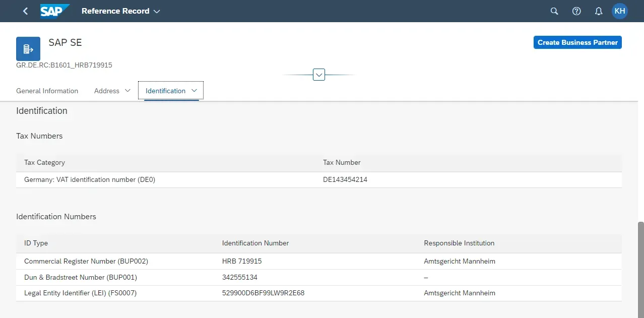This screenshot has height=318, width=644.
Task: Click the Responsible Institution column header
Action: pos(459,243)
